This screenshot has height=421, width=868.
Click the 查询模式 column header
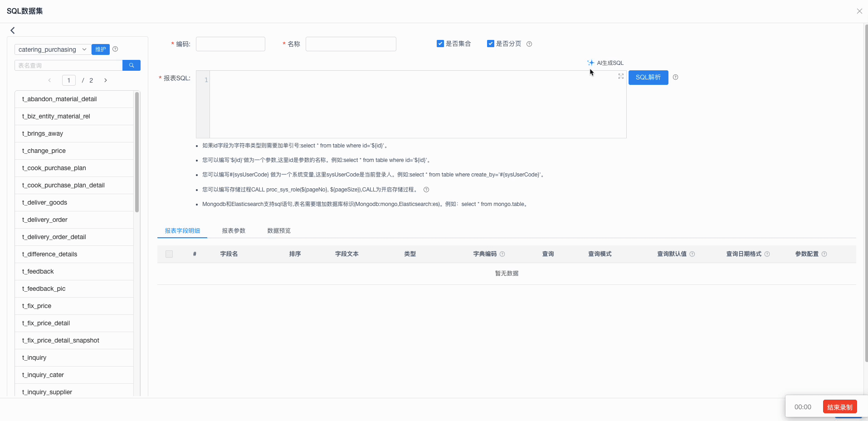pyautogui.click(x=600, y=254)
